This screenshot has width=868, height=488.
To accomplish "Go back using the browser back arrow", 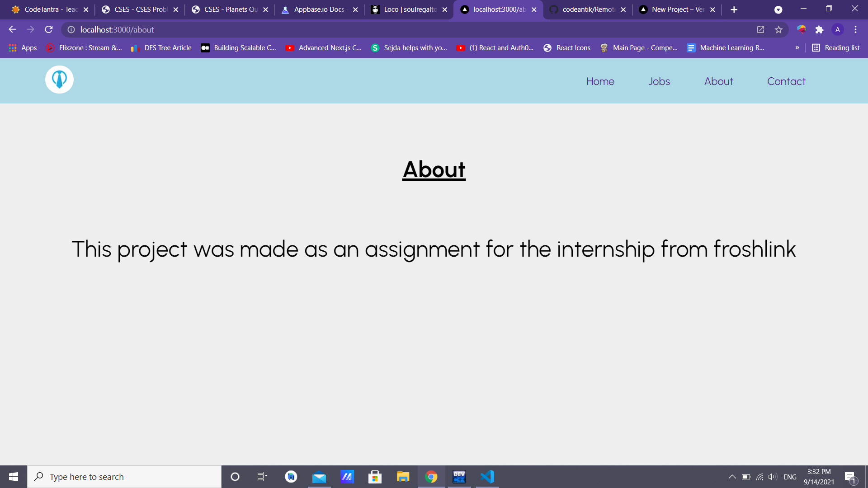I will 12,30.
